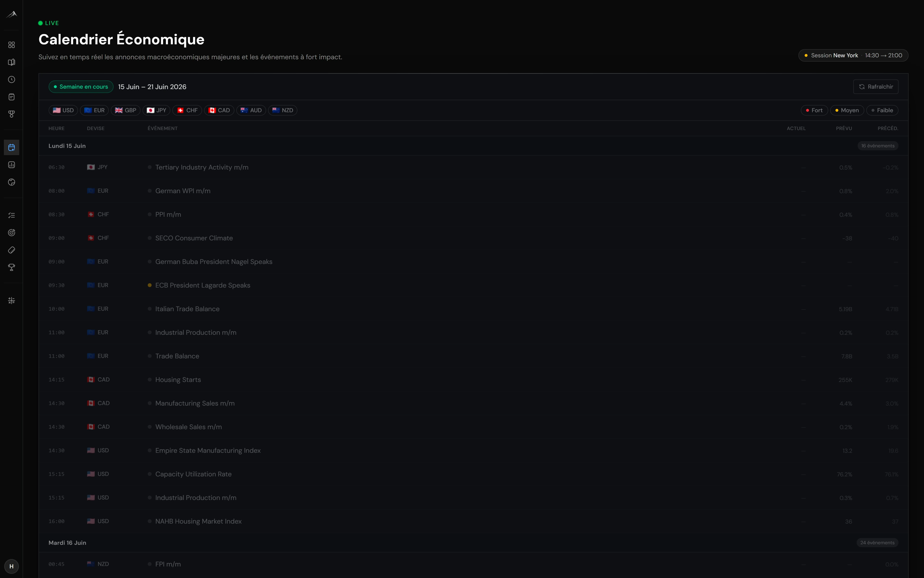The height and width of the screenshot is (578, 924).
Task: Select the Housing Starts event
Action: tap(474, 380)
